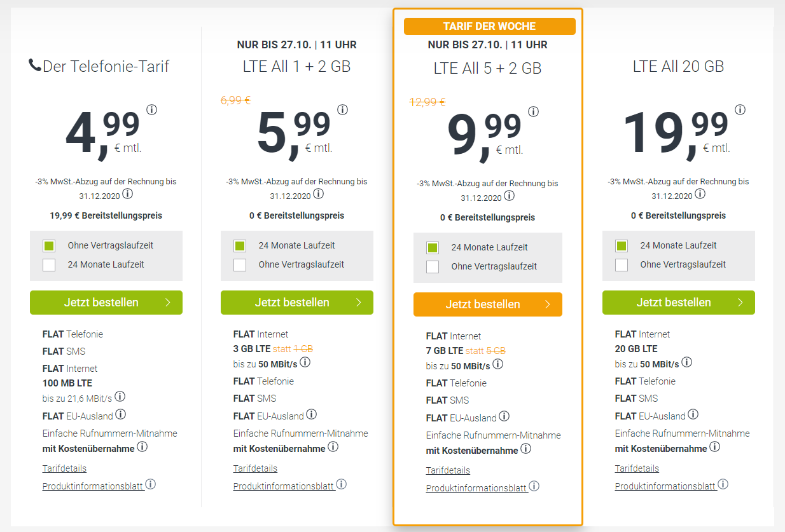
Task: Select Ohne Vertragslaufzeit for LTE All 20 GB
Action: (622, 264)
